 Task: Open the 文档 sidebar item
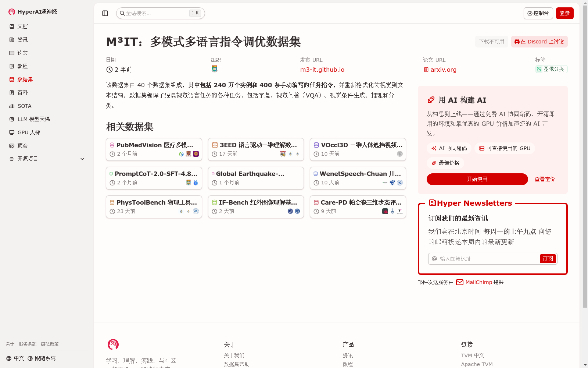[x=47, y=26]
